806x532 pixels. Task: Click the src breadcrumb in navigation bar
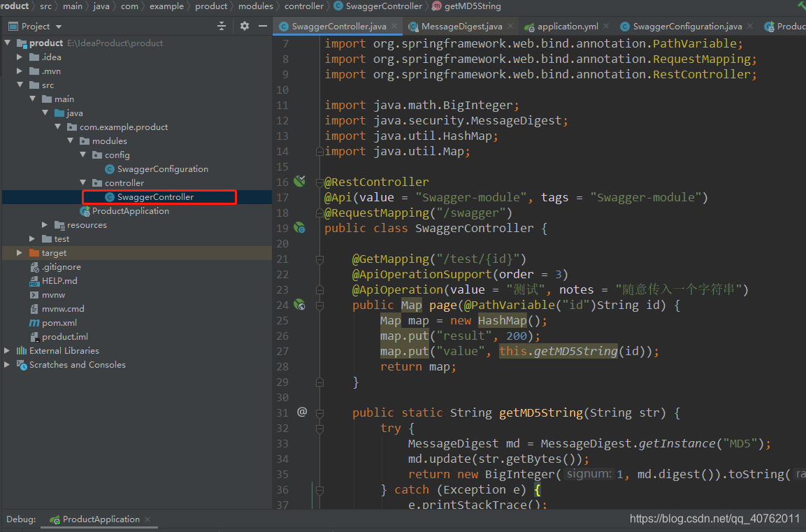click(45, 6)
